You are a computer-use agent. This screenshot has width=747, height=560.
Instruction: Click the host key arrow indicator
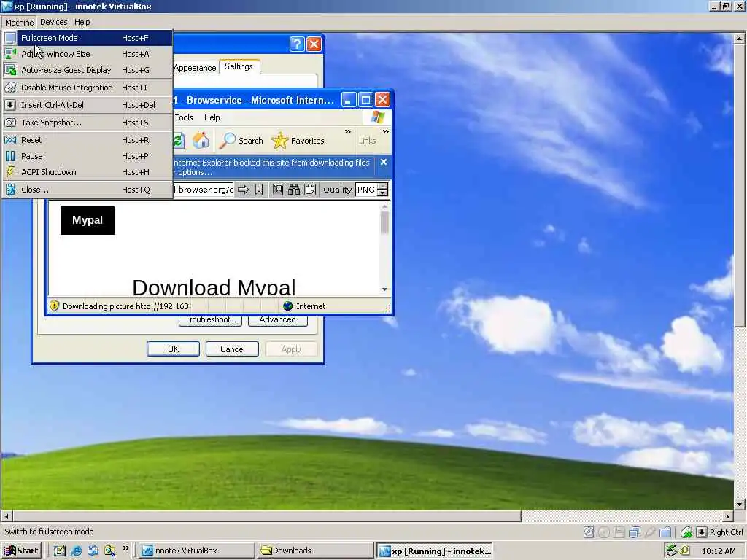tap(701, 532)
